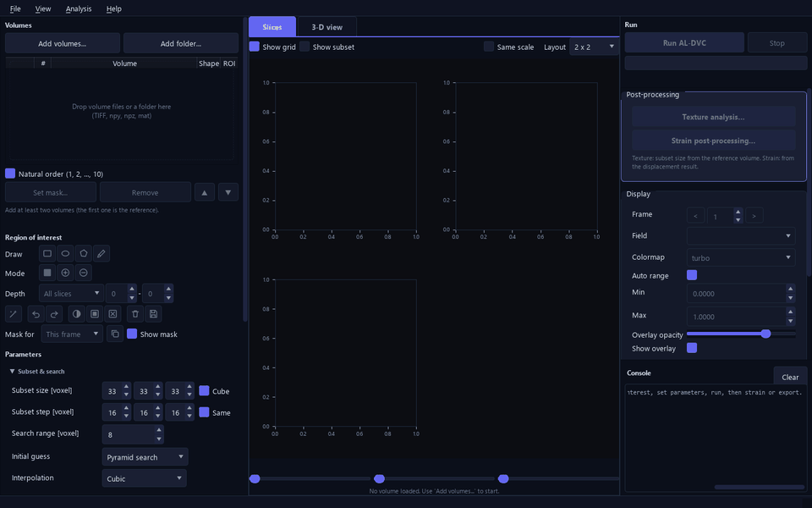Increase first Subset size value
The width and height of the screenshot is (812, 508).
pos(126,387)
